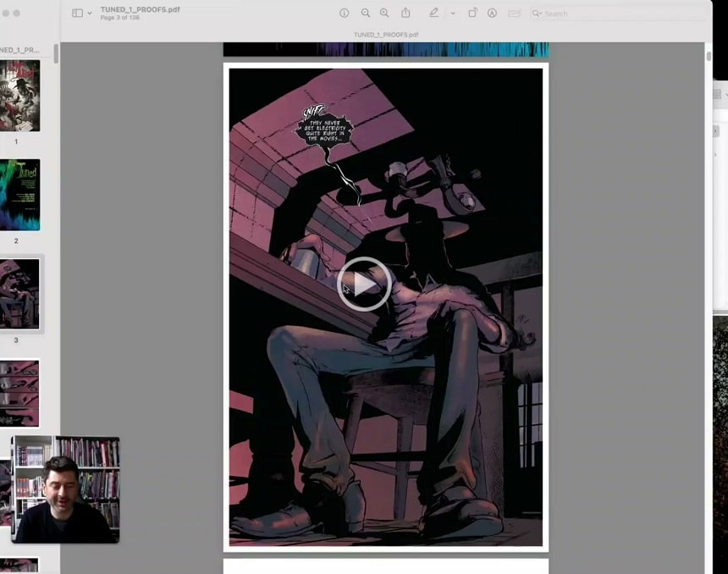Select the highlight pen tool
This screenshot has width=728, height=574.
point(433,13)
